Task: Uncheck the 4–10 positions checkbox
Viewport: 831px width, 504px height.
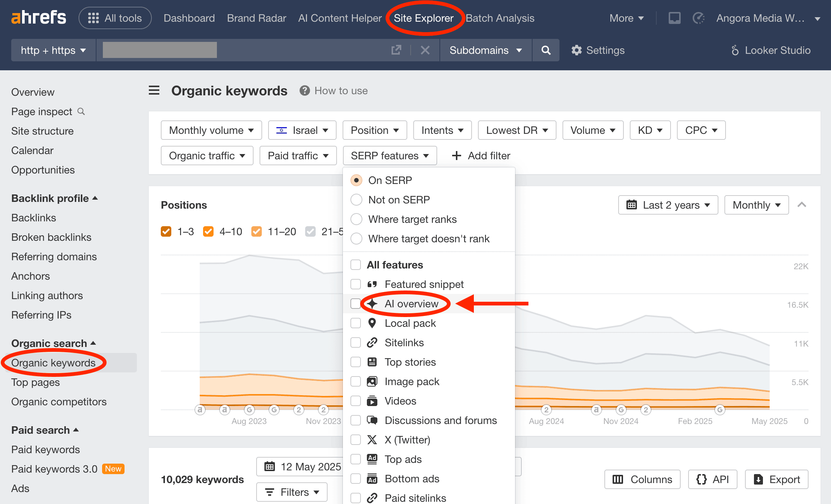Action: tap(208, 231)
